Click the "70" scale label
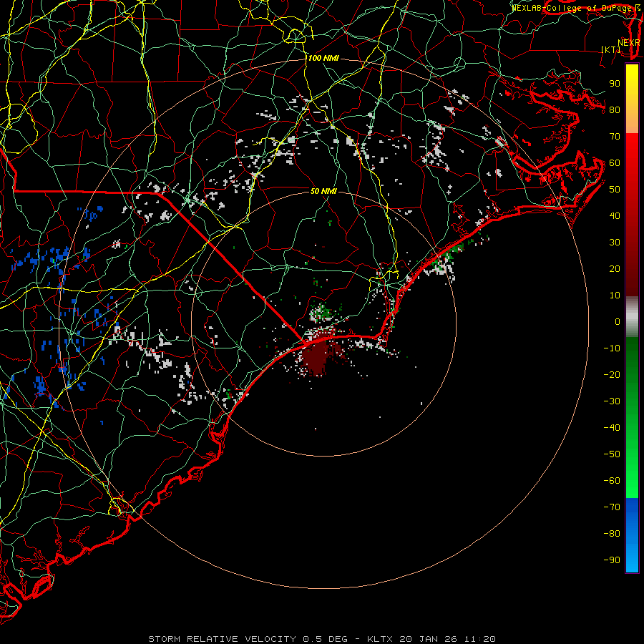644x644 pixels. 615,137
